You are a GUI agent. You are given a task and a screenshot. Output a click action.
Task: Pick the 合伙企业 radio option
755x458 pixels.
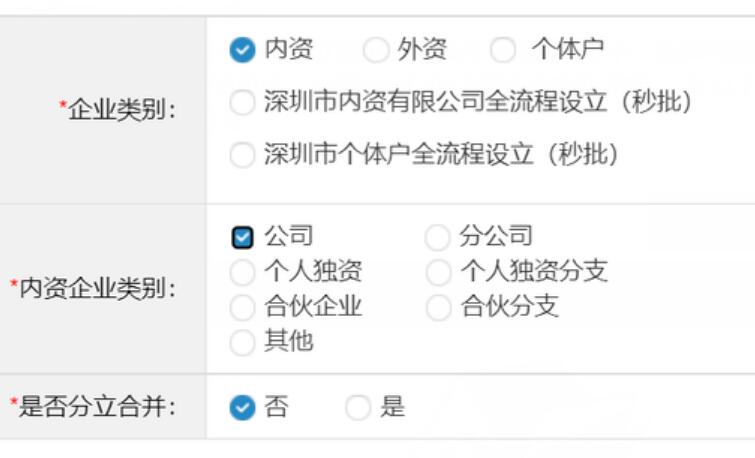coord(242,307)
